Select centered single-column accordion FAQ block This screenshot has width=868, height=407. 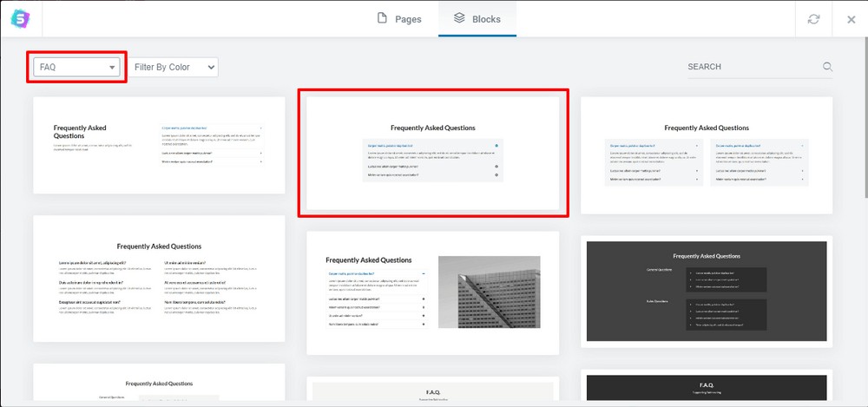click(433, 153)
